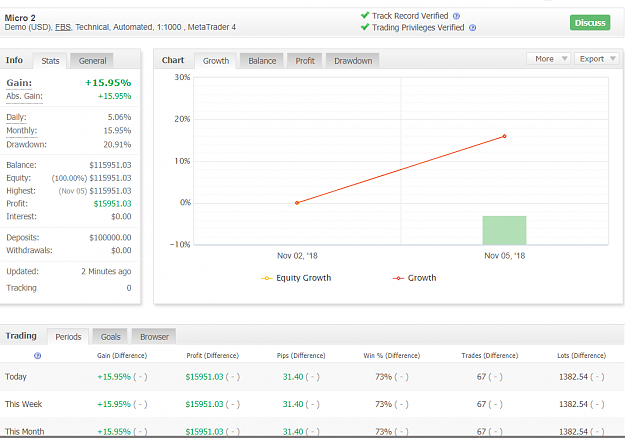Screen dimensions: 625x438
Task: Click This Week's profit $15951.03
Action: tap(204, 404)
